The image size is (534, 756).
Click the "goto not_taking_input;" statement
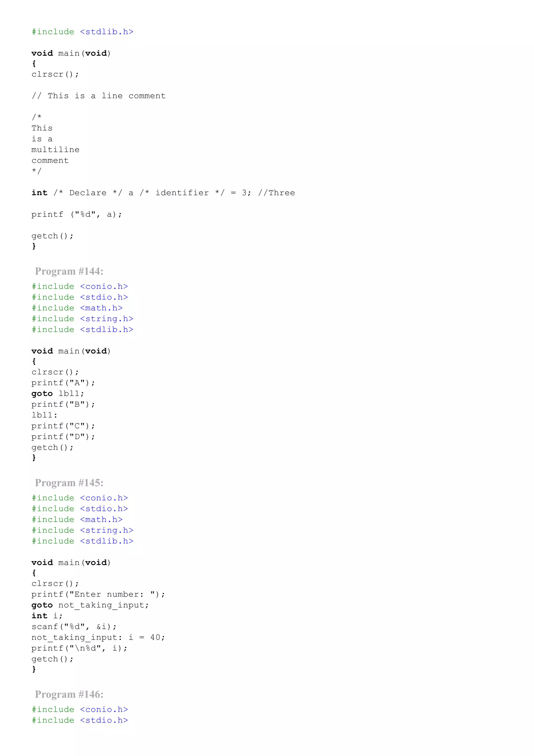click(x=90, y=605)
